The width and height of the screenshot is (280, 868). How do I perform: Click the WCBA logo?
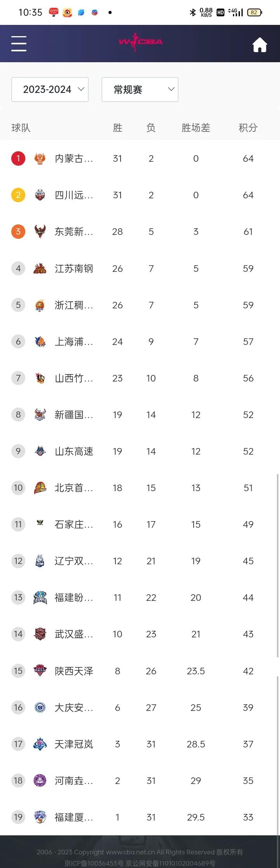coord(140,42)
